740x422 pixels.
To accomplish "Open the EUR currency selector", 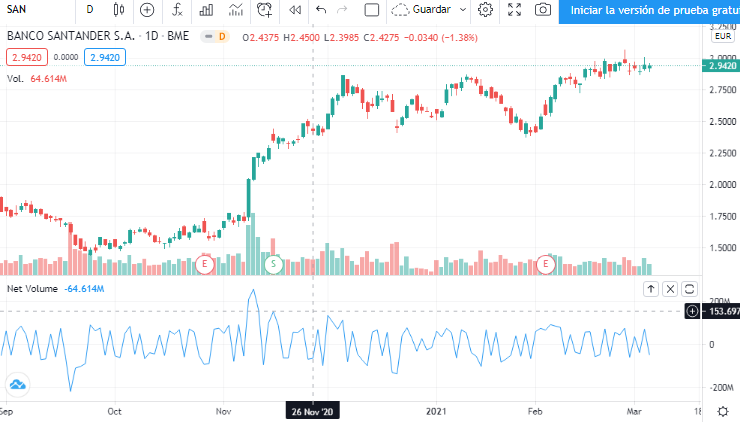I will pyautogui.click(x=723, y=36).
